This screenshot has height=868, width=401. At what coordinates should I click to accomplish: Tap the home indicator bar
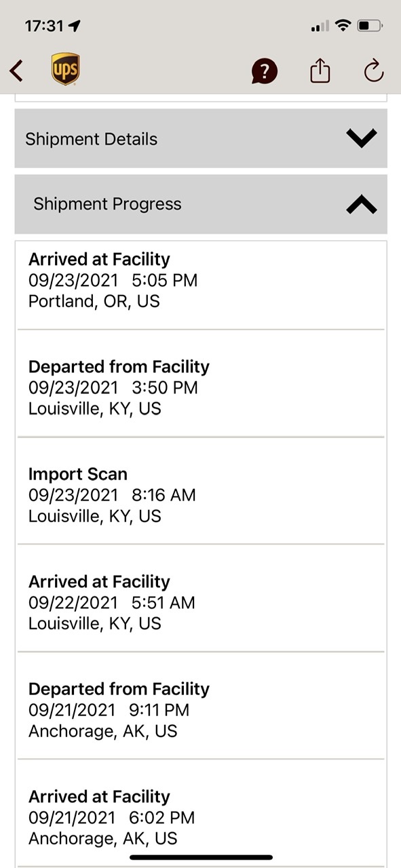[201, 857]
